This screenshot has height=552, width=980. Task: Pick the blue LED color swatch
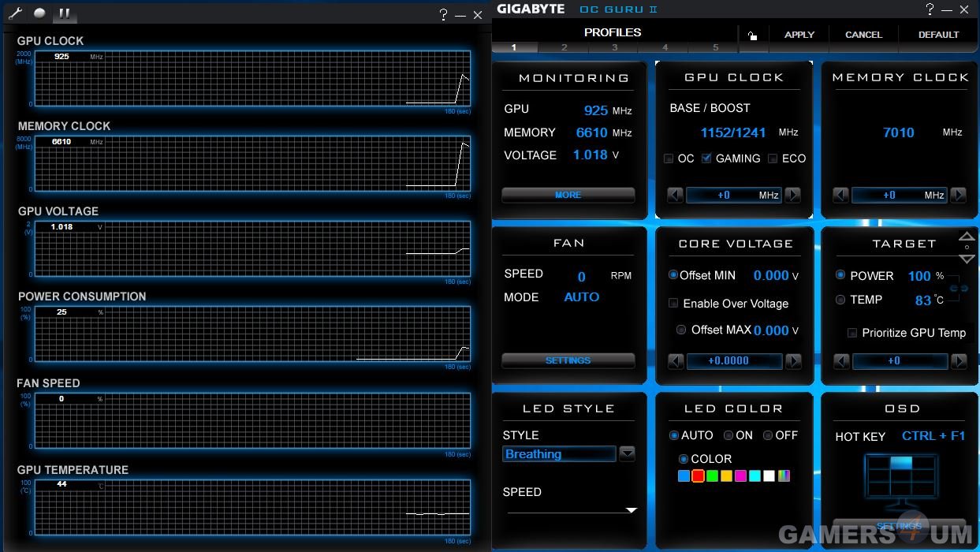(684, 476)
